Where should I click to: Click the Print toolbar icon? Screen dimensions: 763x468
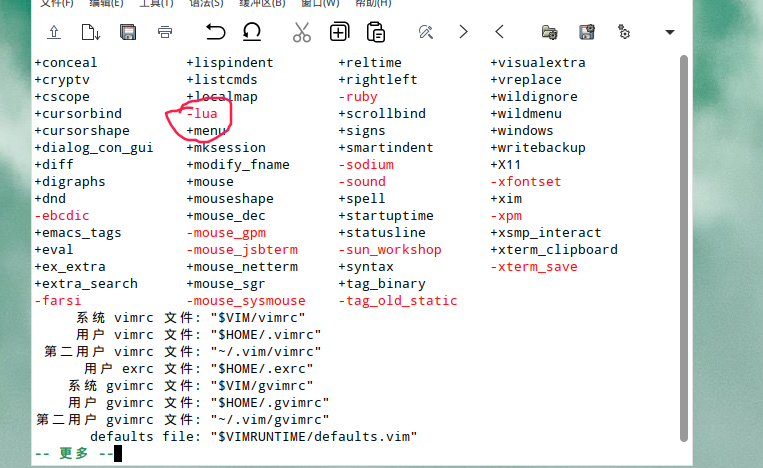coord(165,32)
